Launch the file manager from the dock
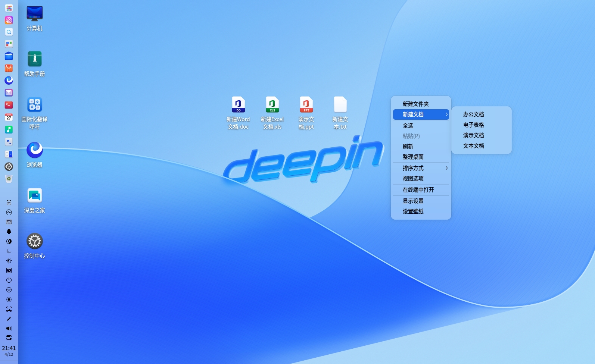Viewport: 595px width, 364px height. [9, 56]
